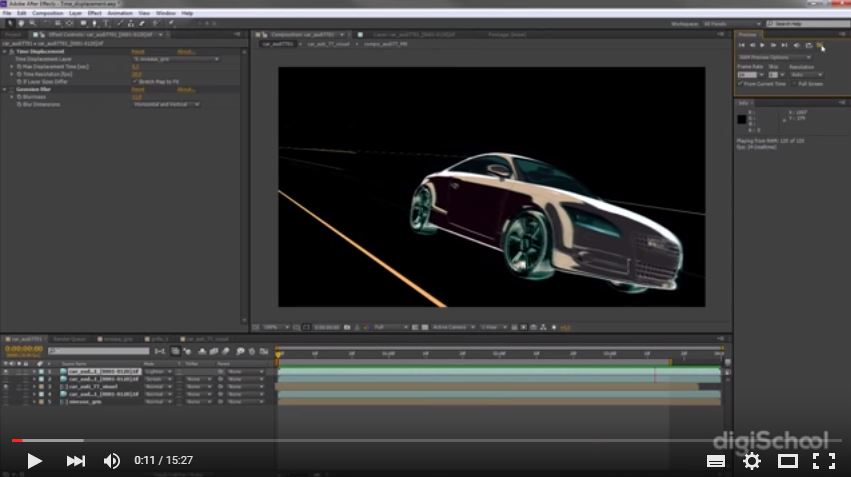Open viewer magnification 100% dropdown
The height and width of the screenshot is (477, 851).
coord(277,328)
